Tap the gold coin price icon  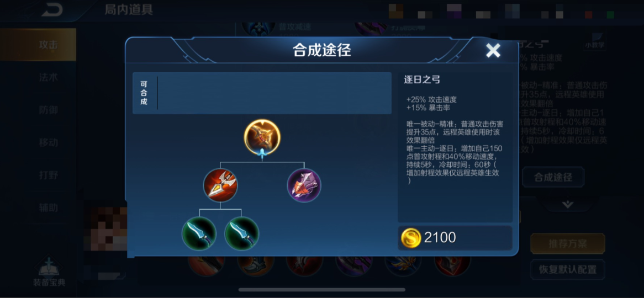click(411, 238)
